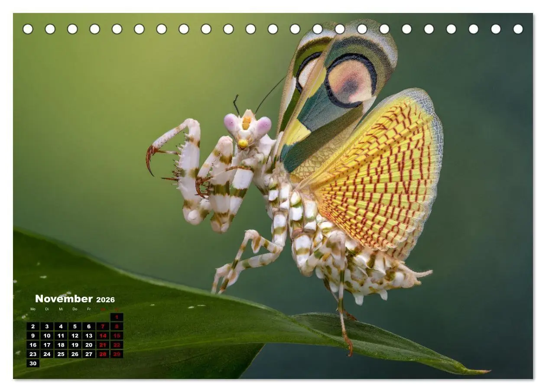
Task: Select the red date '21'
Action: pos(103,345)
